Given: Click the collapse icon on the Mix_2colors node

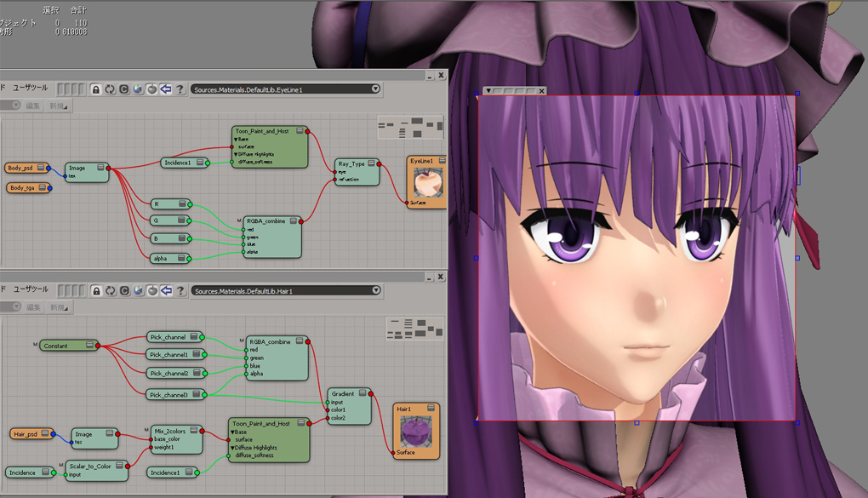Looking at the screenshot, I should click(x=194, y=431).
